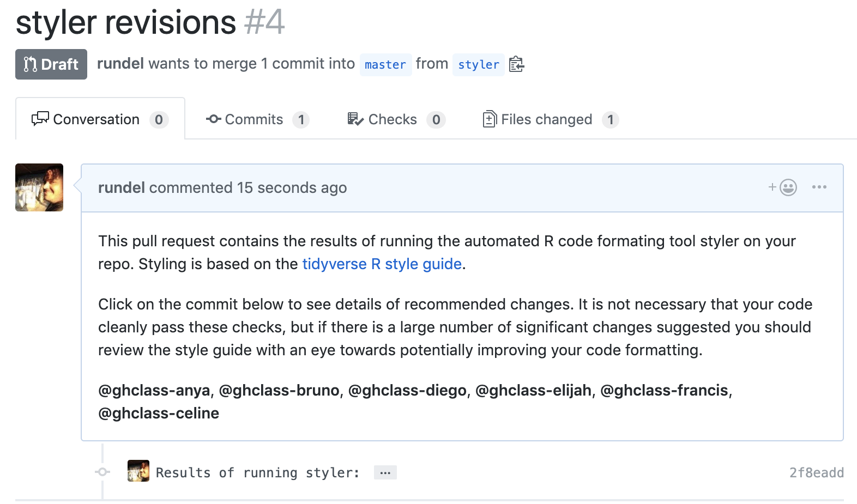Click the rundel author name in comment header
857x504 pixels.
click(121, 187)
